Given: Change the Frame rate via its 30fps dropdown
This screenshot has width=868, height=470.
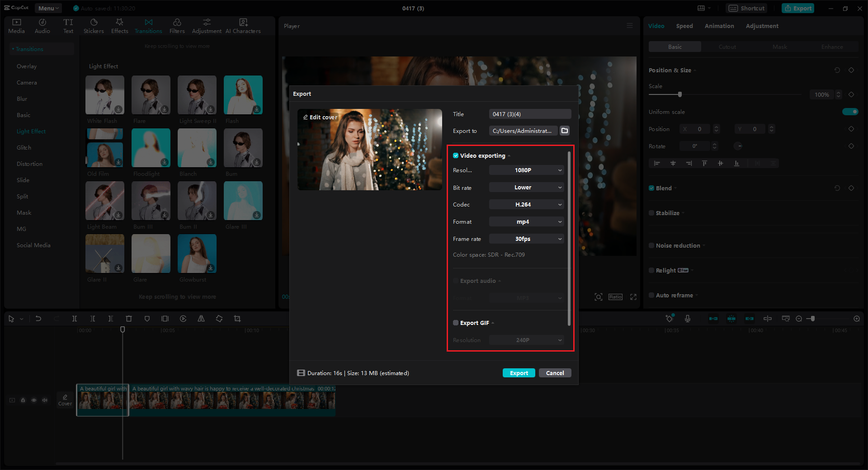Looking at the screenshot, I should point(526,239).
